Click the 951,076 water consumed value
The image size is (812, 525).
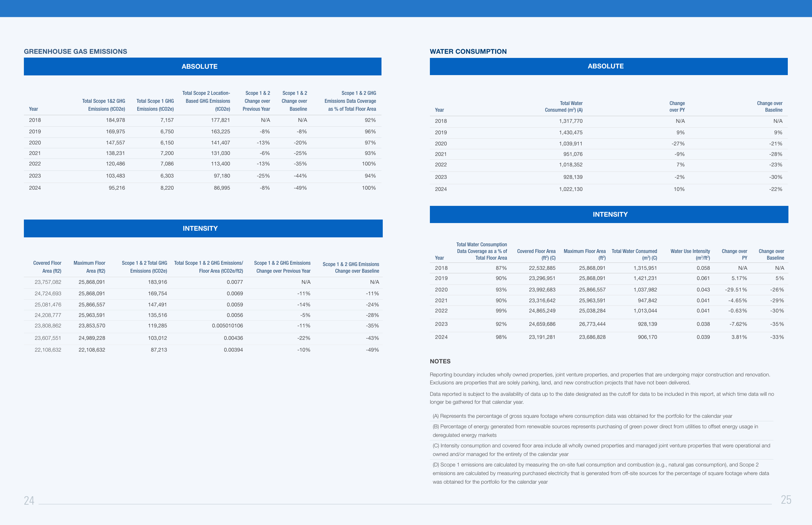(x=573, y=154)
